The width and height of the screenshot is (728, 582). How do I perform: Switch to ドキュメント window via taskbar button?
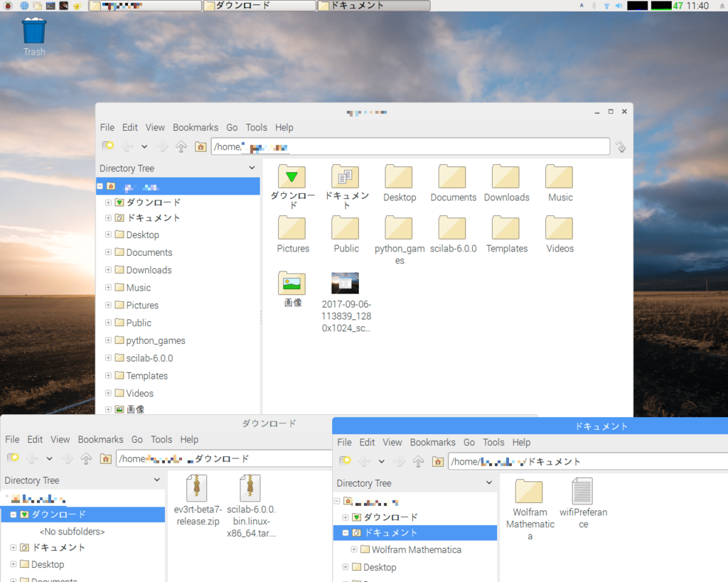coord(374,6)
